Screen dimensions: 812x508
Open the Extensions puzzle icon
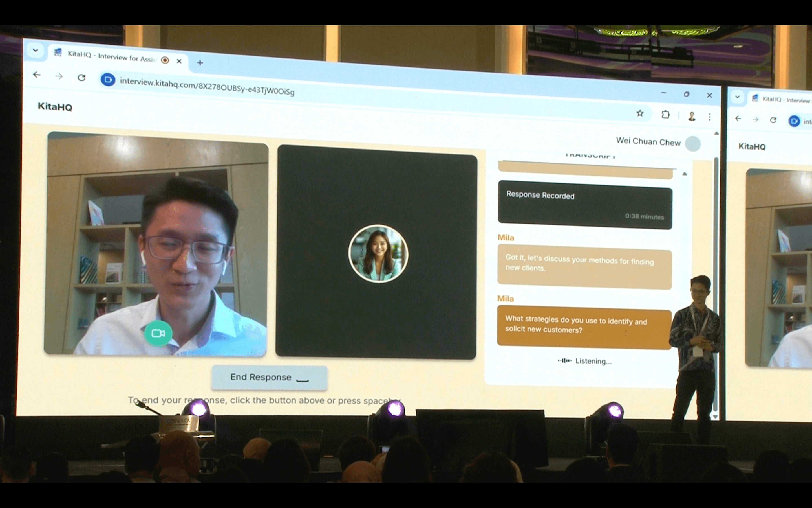tap(665, 115)
